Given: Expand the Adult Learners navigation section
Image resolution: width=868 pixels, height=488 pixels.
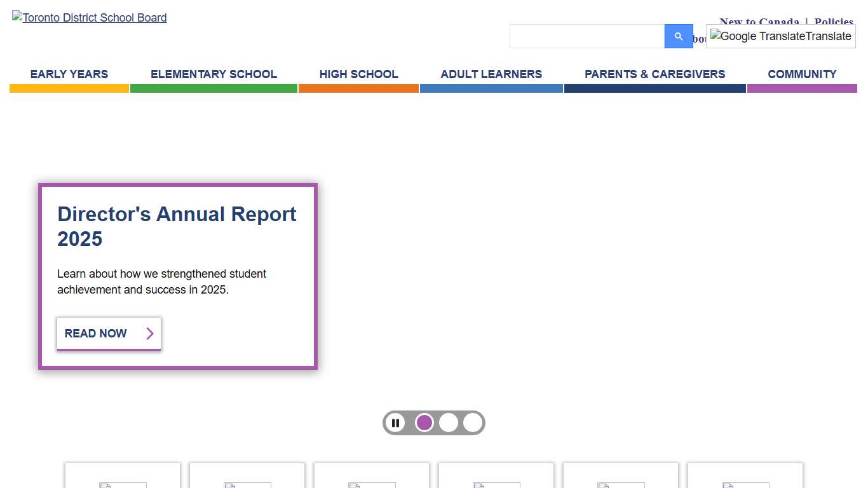Looking at the screenshot, I should [x=491, y=74].
